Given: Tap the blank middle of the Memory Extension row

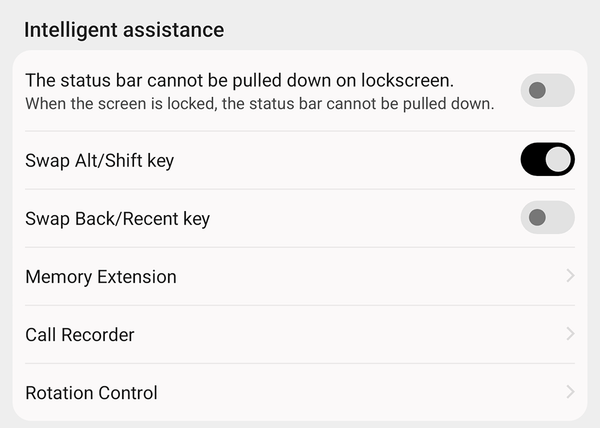Looking at the screenshot, I should coord(360,277).
